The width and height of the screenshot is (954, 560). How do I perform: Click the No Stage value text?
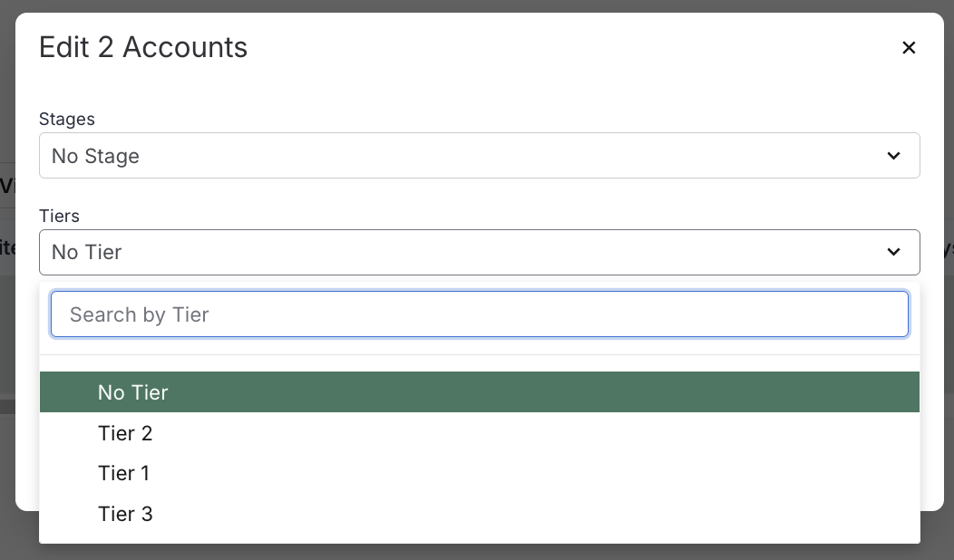(95, 156)
